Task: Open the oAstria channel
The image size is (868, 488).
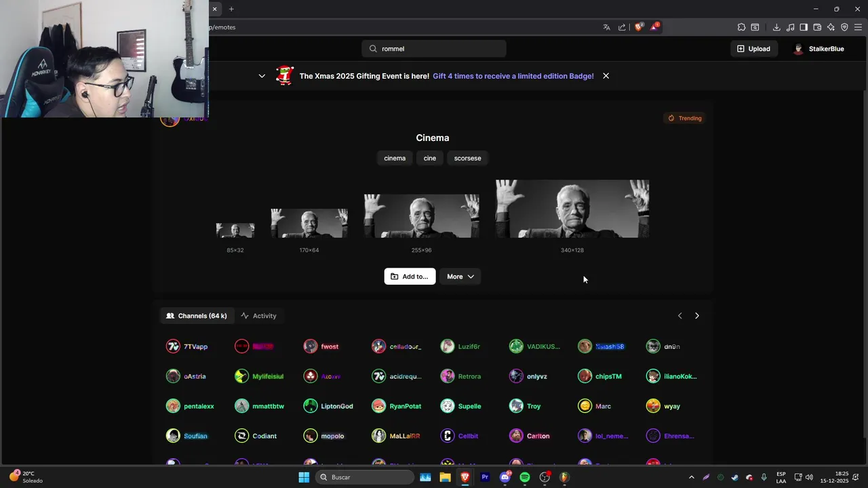Action: (x=186, y=376)
